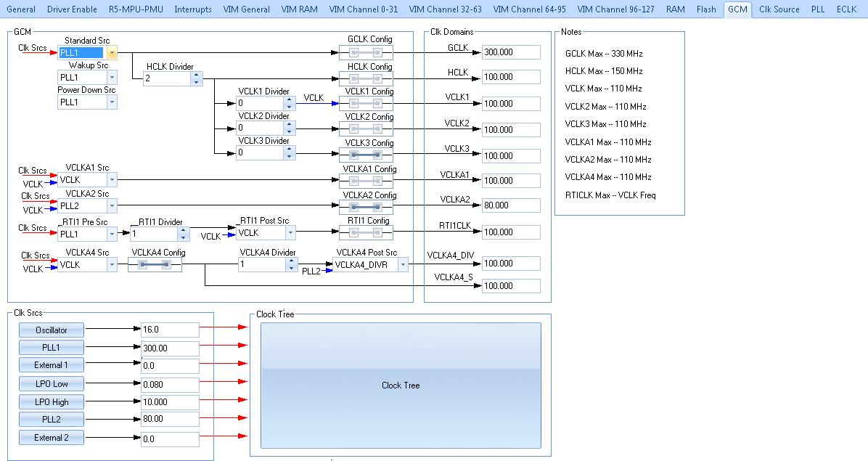This screenshot has width=868, height=461.
Task: Toggle the RTI1 Config switch
Action: [366, 232]
